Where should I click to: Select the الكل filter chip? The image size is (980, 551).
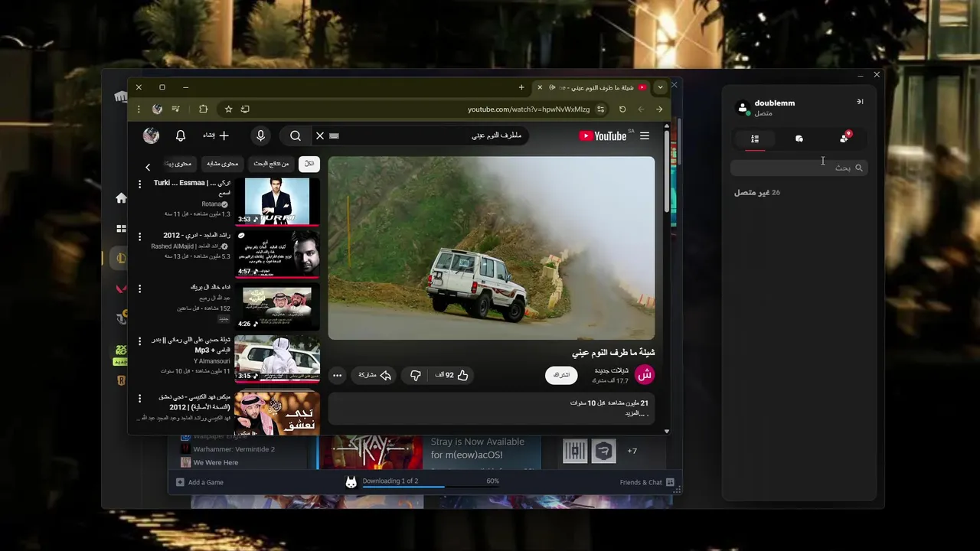(x=309, y=164)
